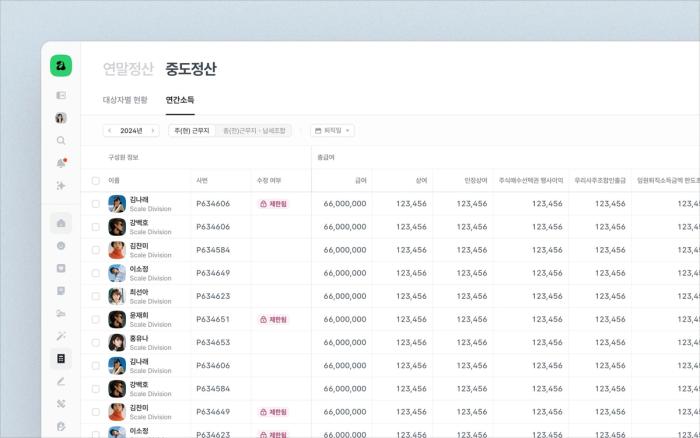The height and width of the screenshot is (438, 700).
Task: Check the box for 강백호 P634606
Action: pos(96,227)
